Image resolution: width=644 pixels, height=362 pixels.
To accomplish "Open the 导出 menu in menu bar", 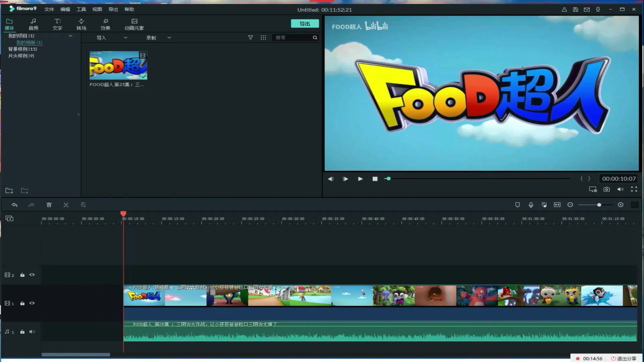I will (113, 9).
